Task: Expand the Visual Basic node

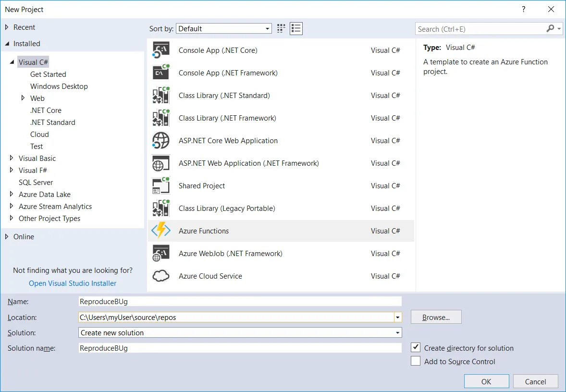Action: 11,158
